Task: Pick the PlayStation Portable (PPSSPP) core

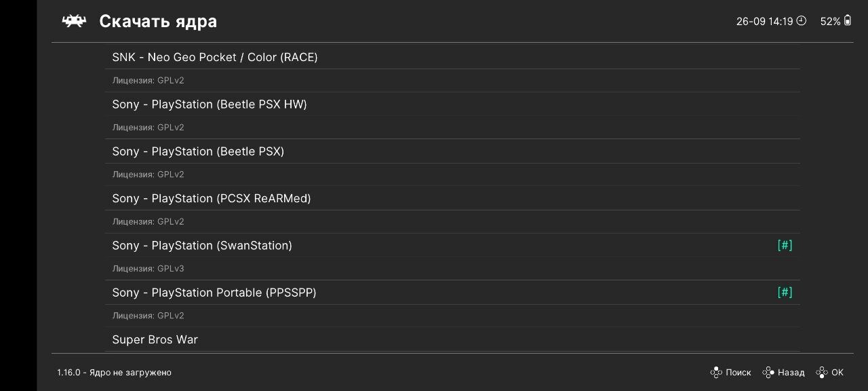Action: point(214,293)
